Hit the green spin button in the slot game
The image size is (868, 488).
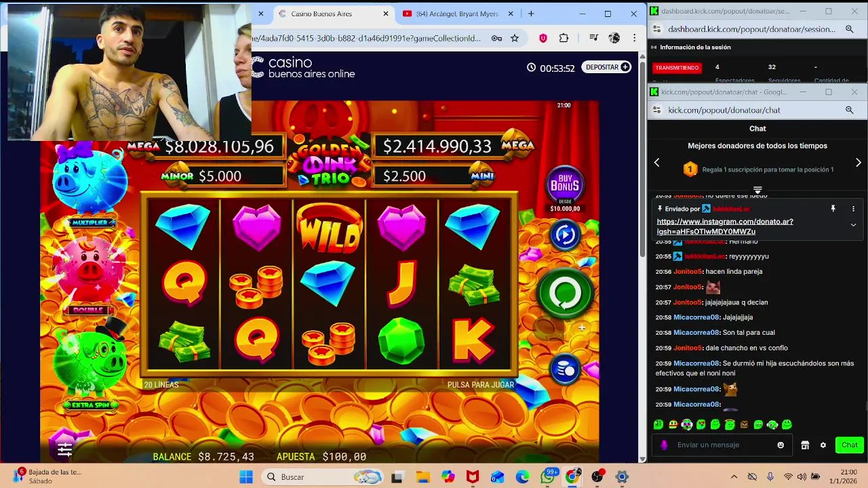(566, 293)
